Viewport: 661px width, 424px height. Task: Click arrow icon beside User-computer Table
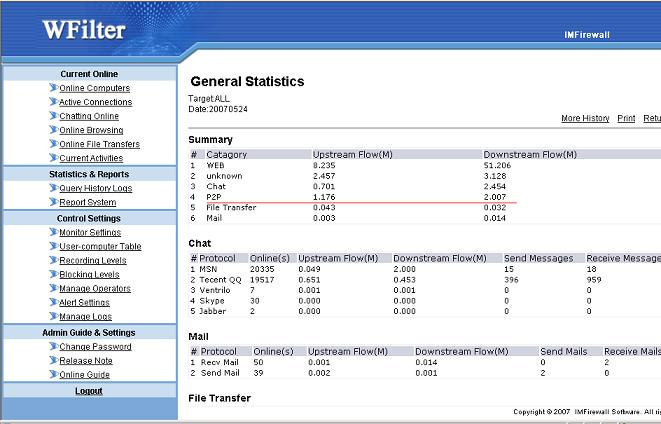click(x=54, y=246)
